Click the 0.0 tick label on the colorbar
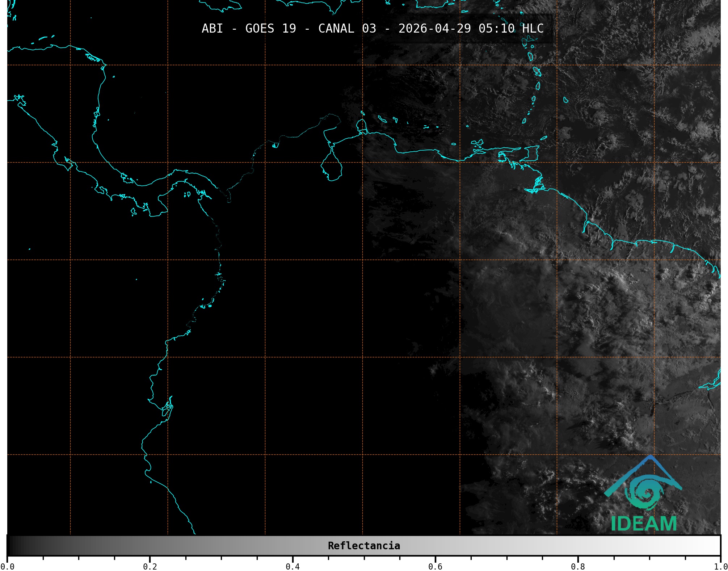Viewport: 728px width, 571px height. [x=7, y=566]
